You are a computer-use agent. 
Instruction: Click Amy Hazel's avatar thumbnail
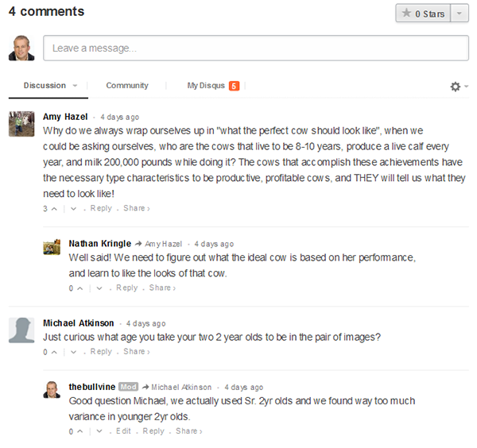click(21, 124)
